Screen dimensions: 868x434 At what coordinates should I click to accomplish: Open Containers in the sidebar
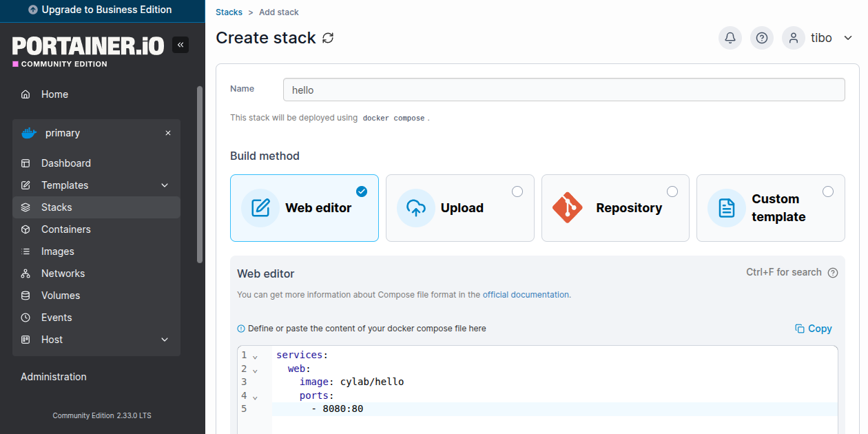click(96, 229)
